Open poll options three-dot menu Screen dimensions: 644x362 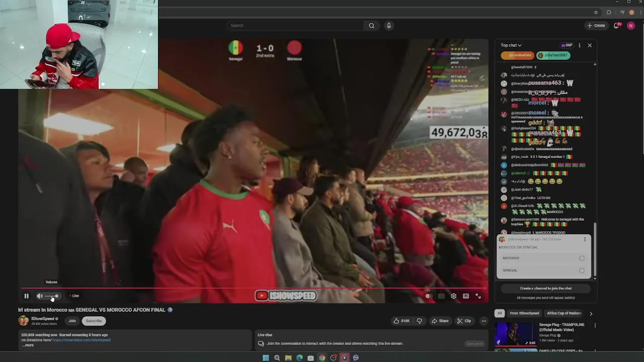click(x=585, y=239)
